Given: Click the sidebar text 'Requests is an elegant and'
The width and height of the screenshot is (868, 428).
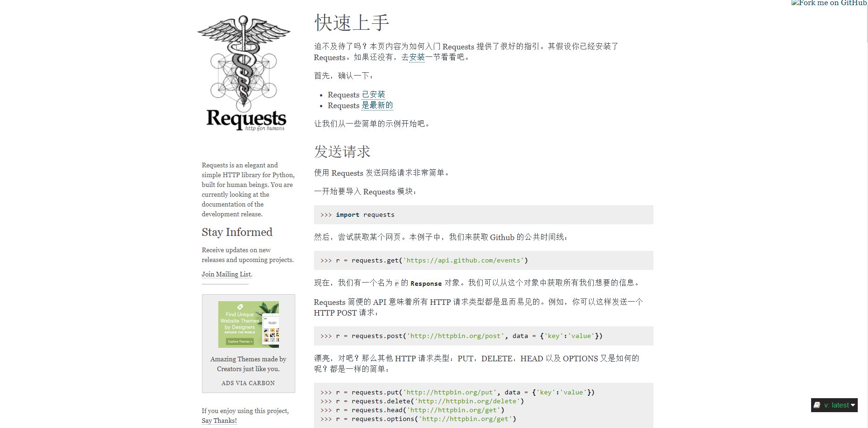Looking at the screenshot, I should (x=240, y=165).
